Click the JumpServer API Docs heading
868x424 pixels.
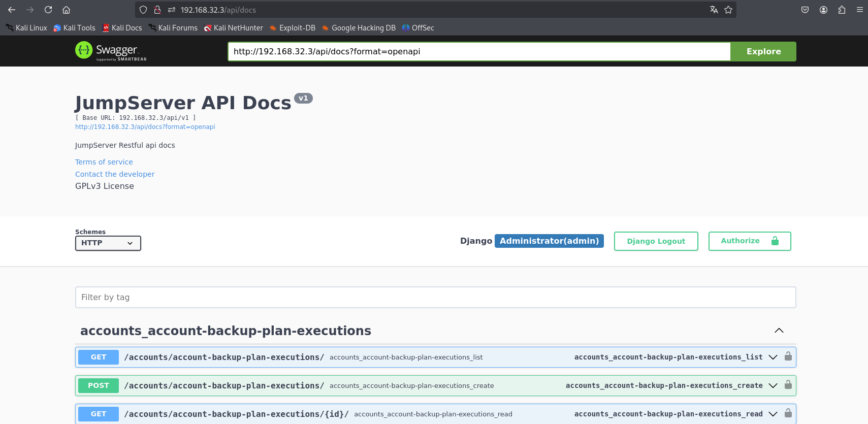(183, 103)
